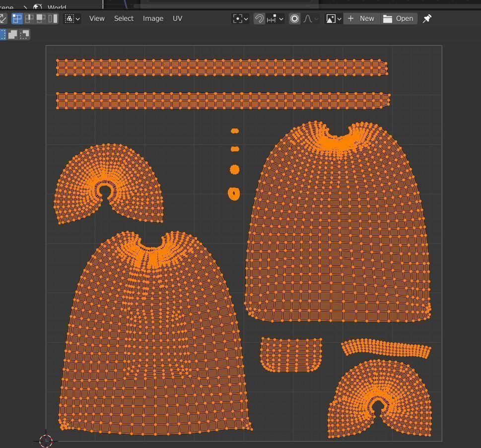Switch to vertex selection mode

click(17, 19)
